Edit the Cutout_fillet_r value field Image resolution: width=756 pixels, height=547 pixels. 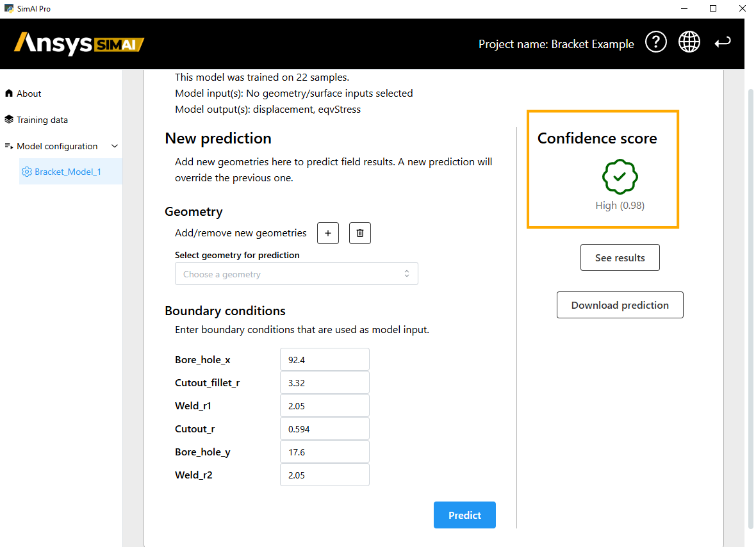coord(324,383)
